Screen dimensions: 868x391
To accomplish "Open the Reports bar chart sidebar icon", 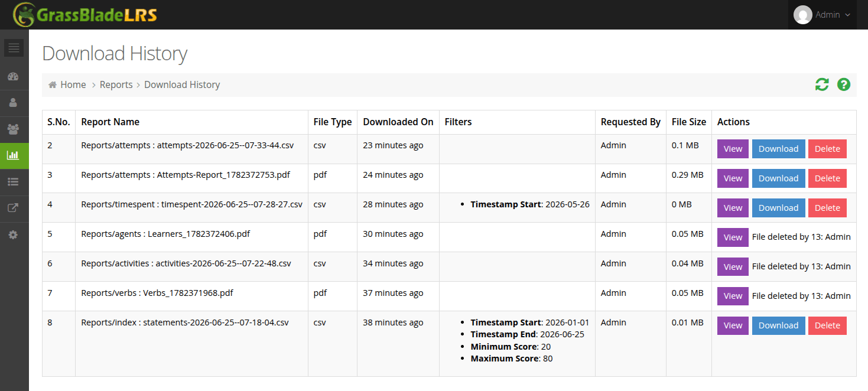I will pos(14,155).
